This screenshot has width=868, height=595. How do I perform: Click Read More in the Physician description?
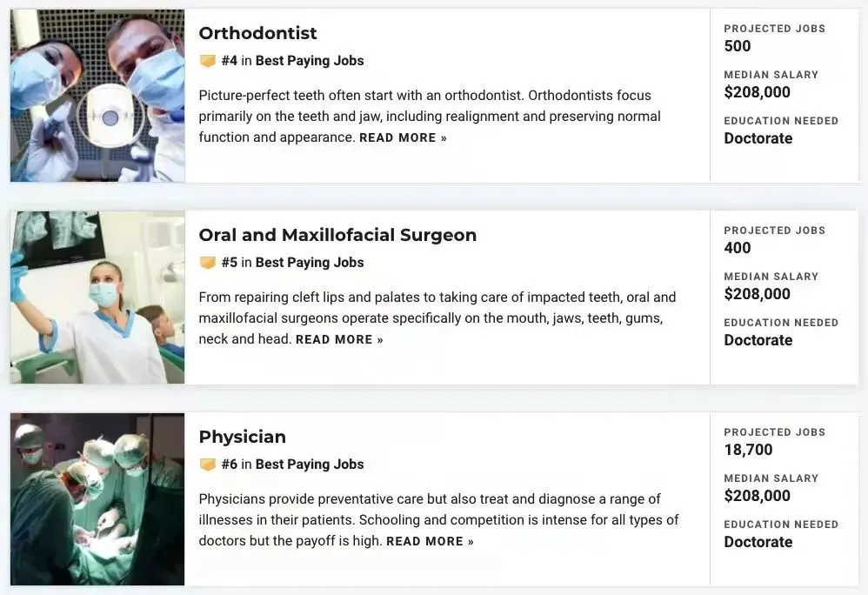pos(430,541)
